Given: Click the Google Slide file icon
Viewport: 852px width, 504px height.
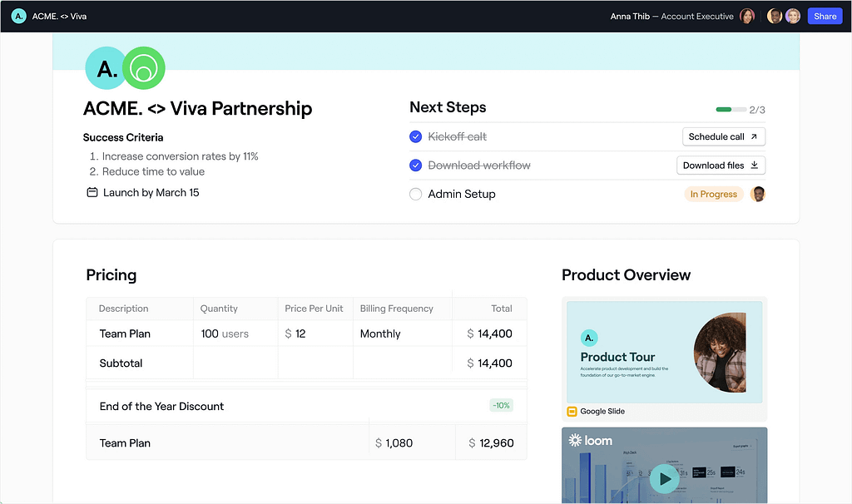Looking at the screenshot, I should (x=572, y=412).
